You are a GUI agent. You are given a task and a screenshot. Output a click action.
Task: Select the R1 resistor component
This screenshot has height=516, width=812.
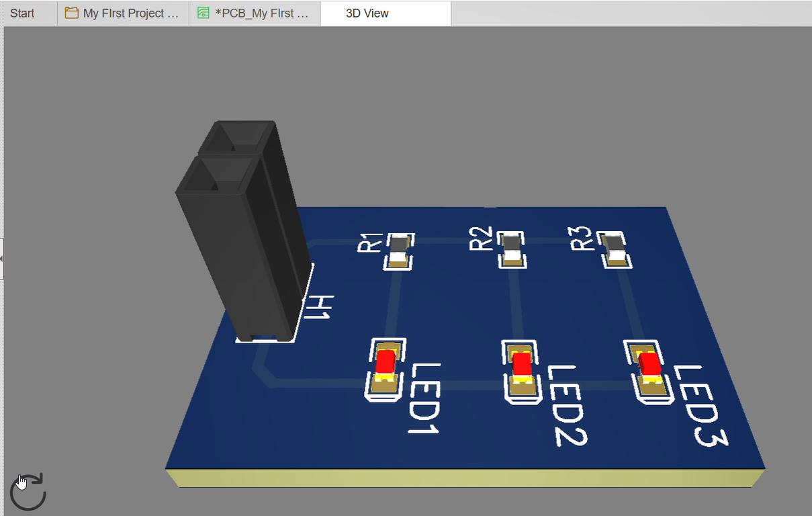tap(399, 252)
